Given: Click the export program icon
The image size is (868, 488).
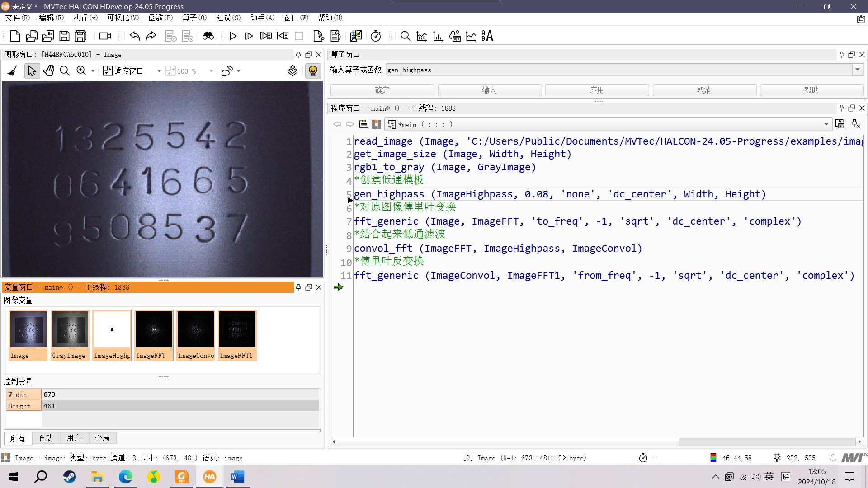Looking at the screenshot, I should pyautogui.click(x=319, y=36).
